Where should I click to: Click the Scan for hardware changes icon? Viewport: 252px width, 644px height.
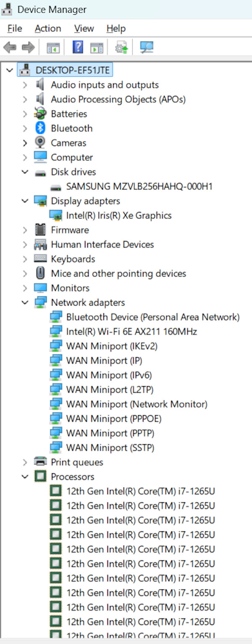click(x=147, y=47)
